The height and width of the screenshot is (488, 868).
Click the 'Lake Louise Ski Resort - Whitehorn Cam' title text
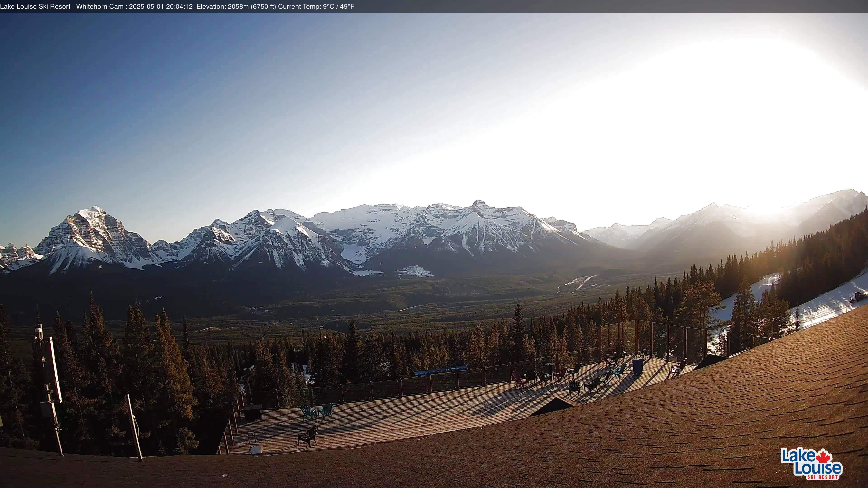click(x=62, y=6)
